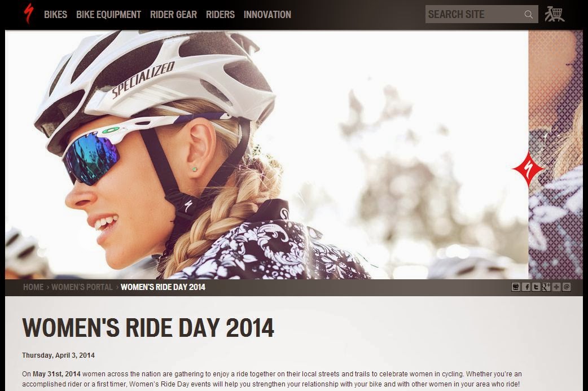Open the Riders menu
Image resolution: width=588 pixels, height=391 pixels.
[x=220, y=15]
